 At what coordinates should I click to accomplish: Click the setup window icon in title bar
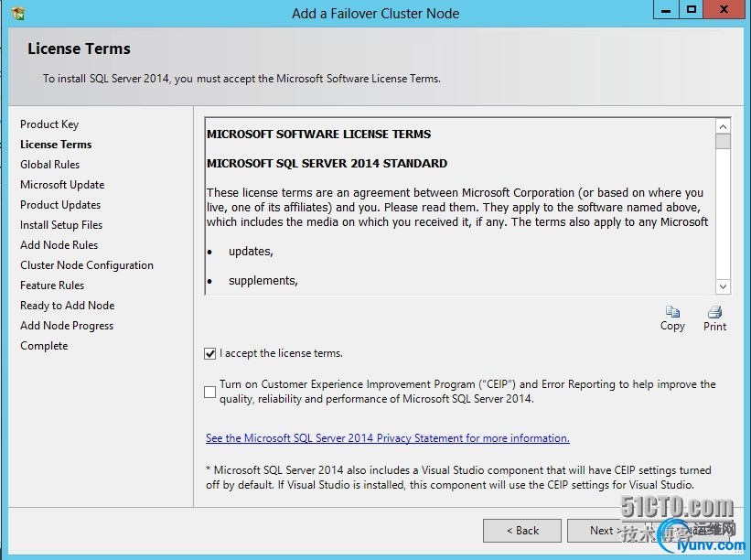[x=18, y=14]
